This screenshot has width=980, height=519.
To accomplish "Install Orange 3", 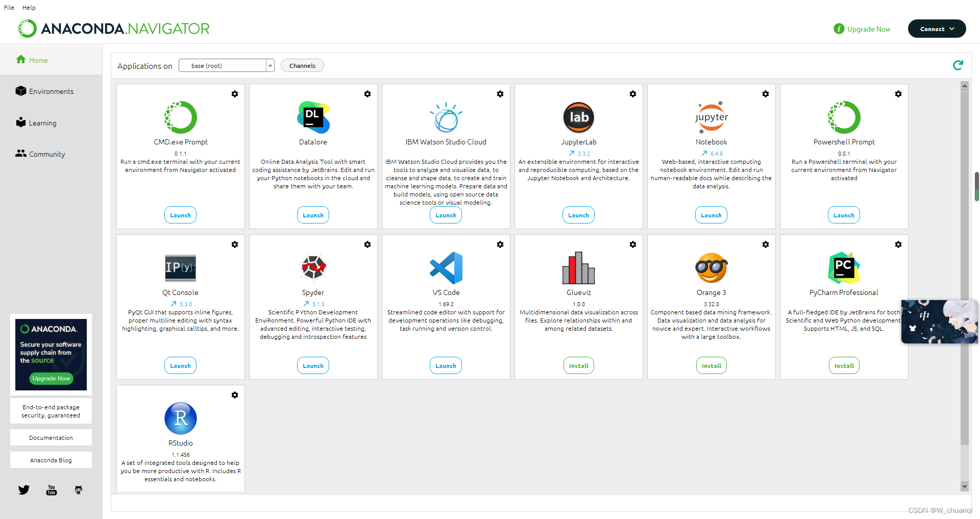I will [712, 365].
